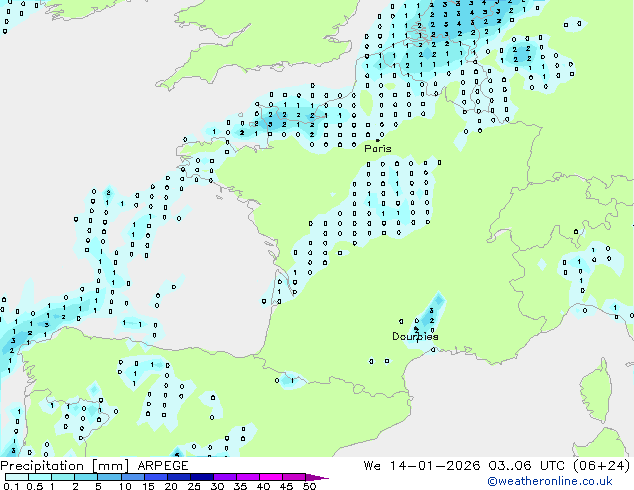This screenshot has width=634, height=490.
Task: Pick the 20–25 mm legend swatch
Action: point(178,477)
